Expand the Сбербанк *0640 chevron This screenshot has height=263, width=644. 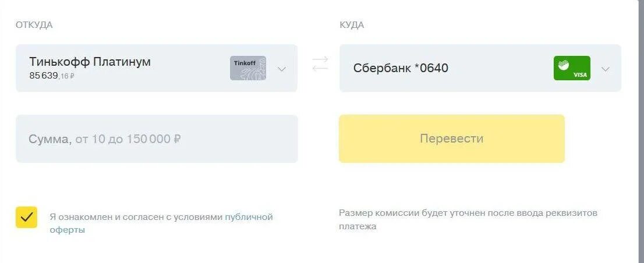606,69
